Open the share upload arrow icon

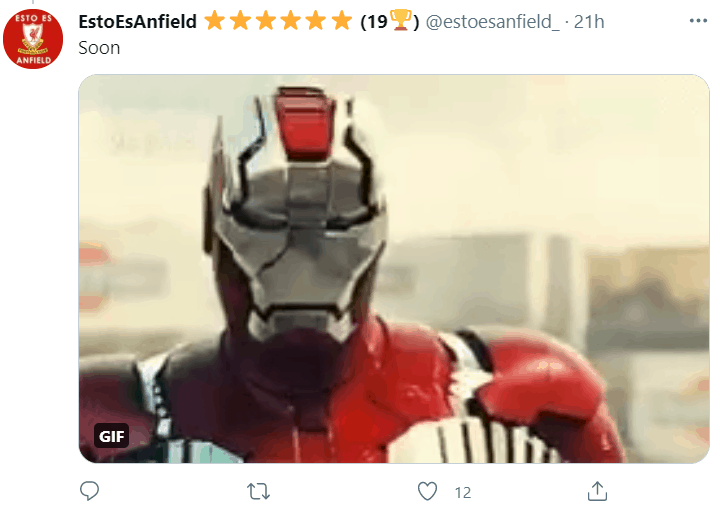pyautogui.click(x=597, y=491)
